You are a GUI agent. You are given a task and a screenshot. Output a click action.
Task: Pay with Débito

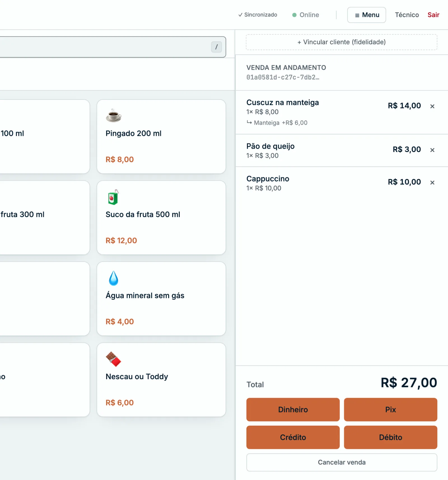391,437
